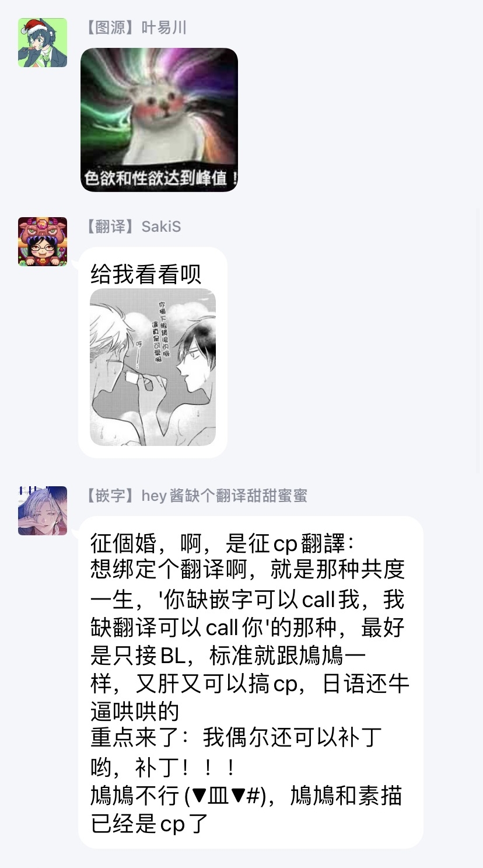This screenshot has width=483, height=868.
Task: Tap 叶易川's Santa-hat avatar
Action: tap(43, 43)
